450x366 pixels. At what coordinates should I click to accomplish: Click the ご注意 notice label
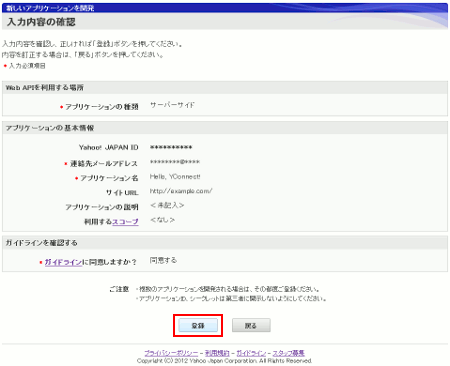tap(119, 289)
